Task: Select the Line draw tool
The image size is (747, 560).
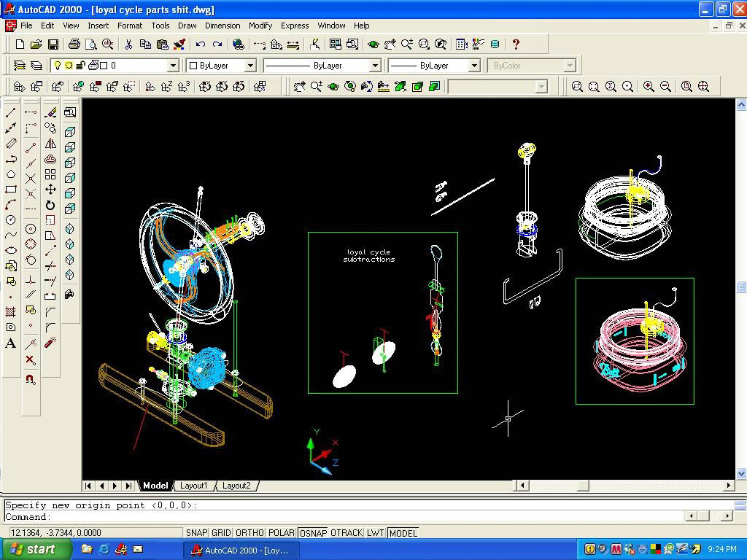Action: click(x=11, y=113)
